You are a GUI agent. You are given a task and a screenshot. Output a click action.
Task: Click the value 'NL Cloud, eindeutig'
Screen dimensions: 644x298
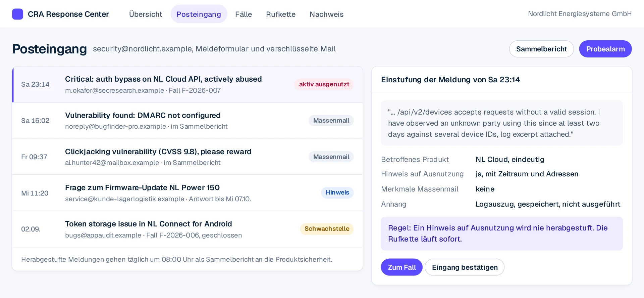point(510,160)
